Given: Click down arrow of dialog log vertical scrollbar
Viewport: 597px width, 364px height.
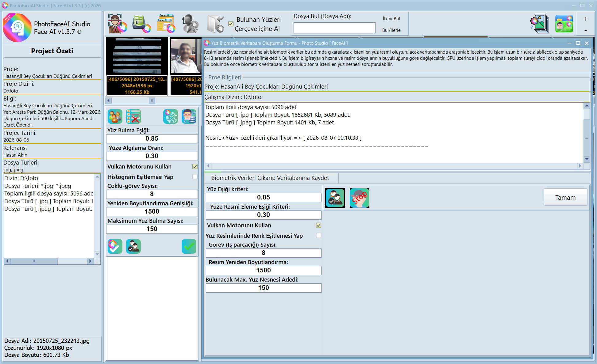Looking at the screenshot, I should tap(587, 159).
